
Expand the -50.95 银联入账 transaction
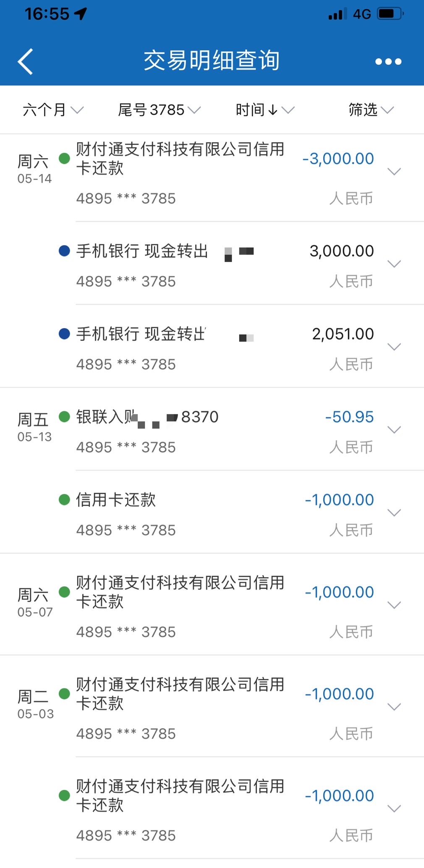[394, 430]
